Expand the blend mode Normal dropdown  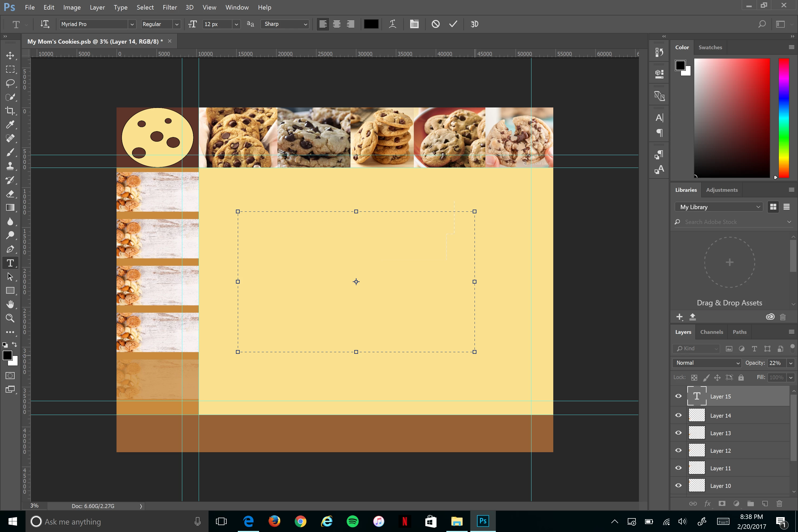pos(707,363)
